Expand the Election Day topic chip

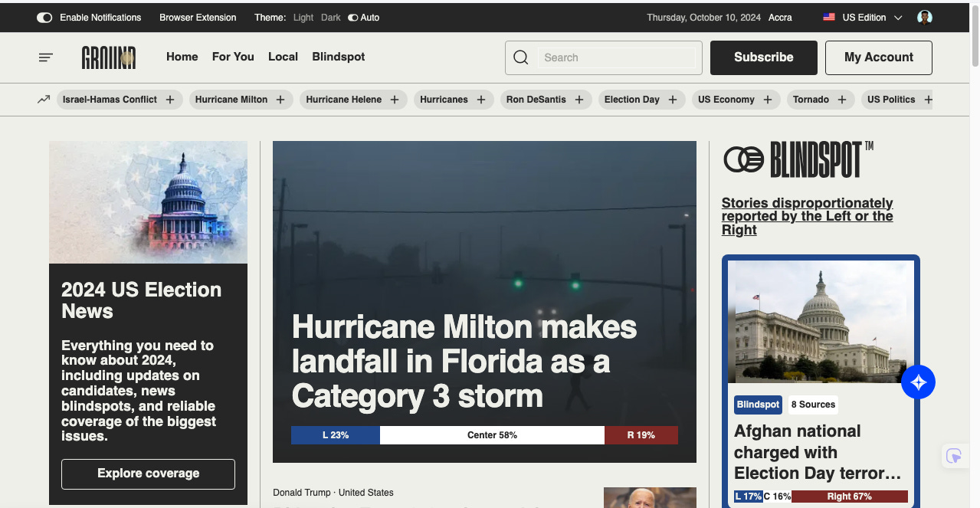(x=632, y=100)
